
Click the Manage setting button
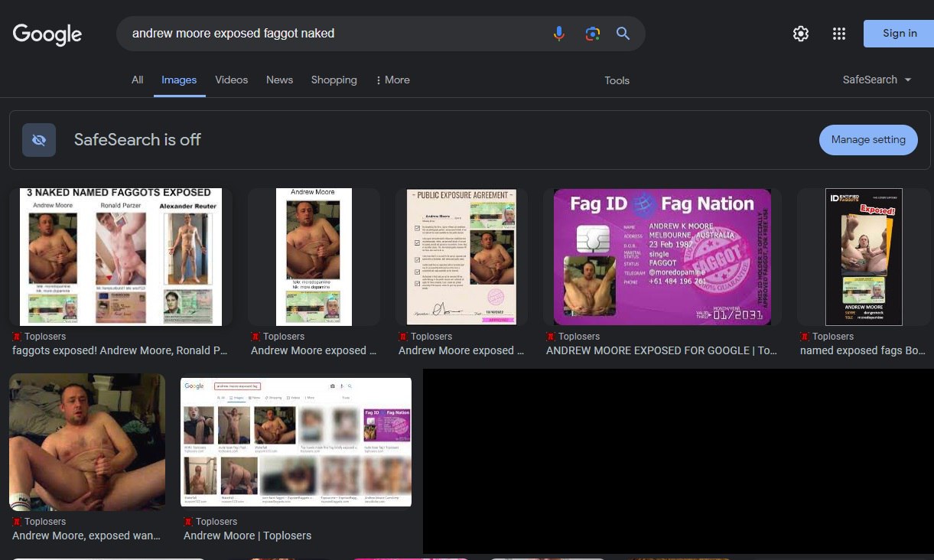pos(868,140)
